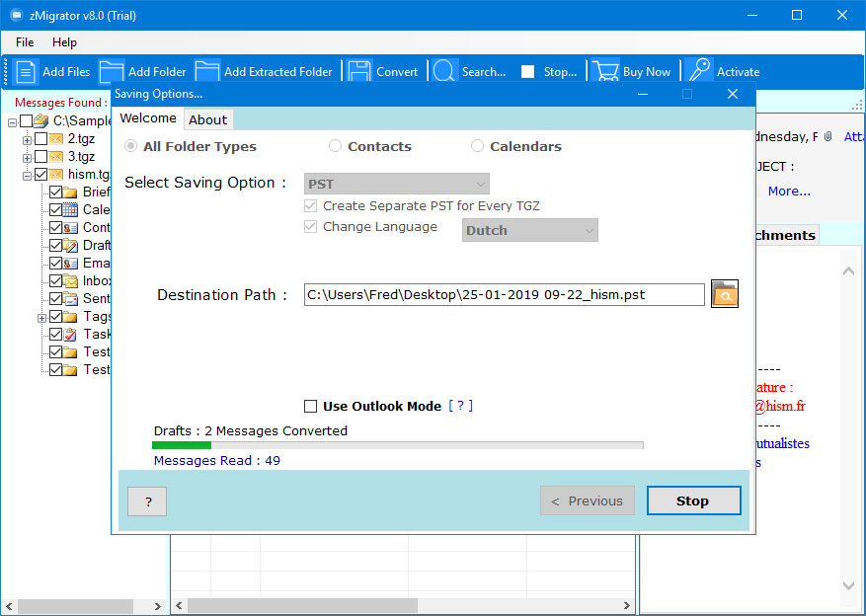Screen dimensions: 866x616
Task: Enable the Use Outlook Mode checkbox
Action: click(x=310, y=406)
